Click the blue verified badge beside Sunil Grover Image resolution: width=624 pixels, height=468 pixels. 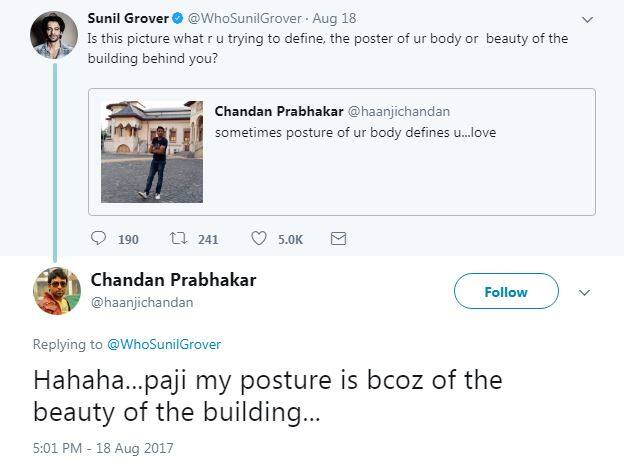pyautogui.click(x=178, y=18)
